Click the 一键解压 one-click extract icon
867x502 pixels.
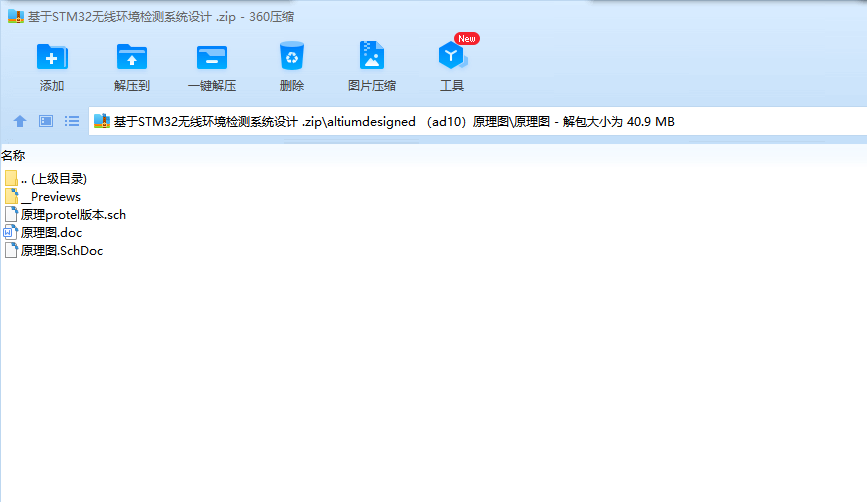pyautogui.click(x=212, y=57)
